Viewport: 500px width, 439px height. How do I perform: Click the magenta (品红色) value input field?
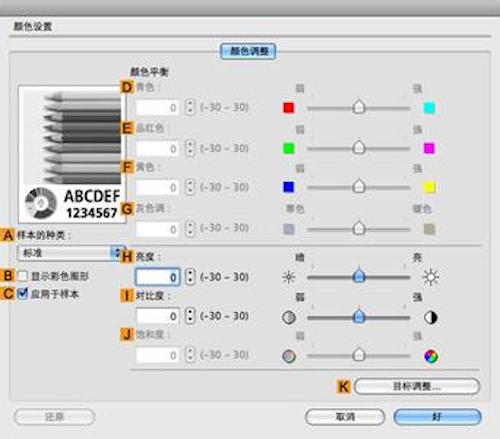[x=158, y=148]
